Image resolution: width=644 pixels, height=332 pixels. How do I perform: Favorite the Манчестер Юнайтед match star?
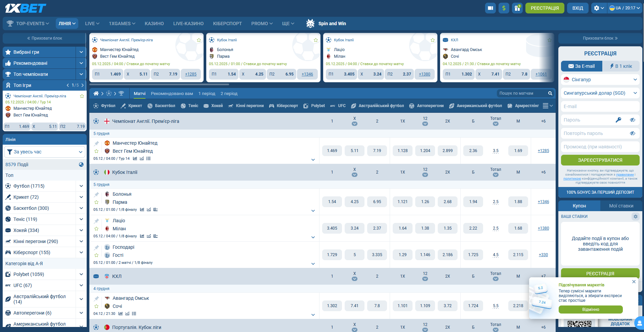pyautogui.click(x=96, y=151)
